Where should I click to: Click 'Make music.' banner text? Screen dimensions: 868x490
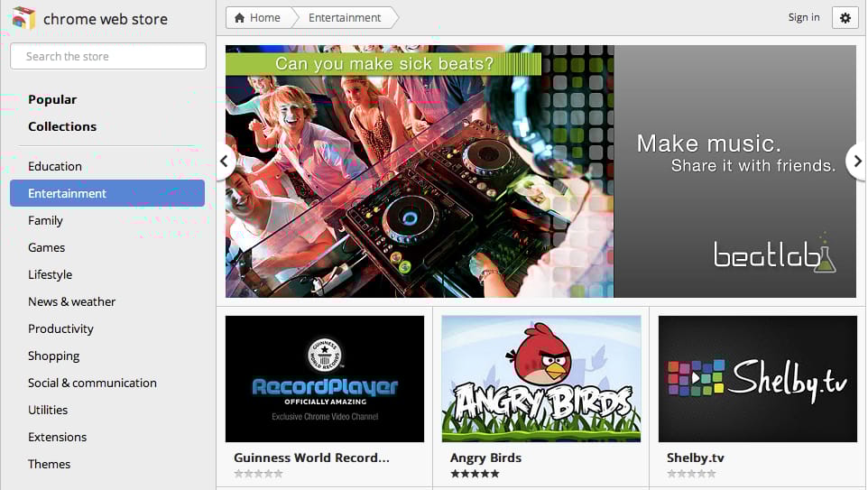[x=708, y=144]
